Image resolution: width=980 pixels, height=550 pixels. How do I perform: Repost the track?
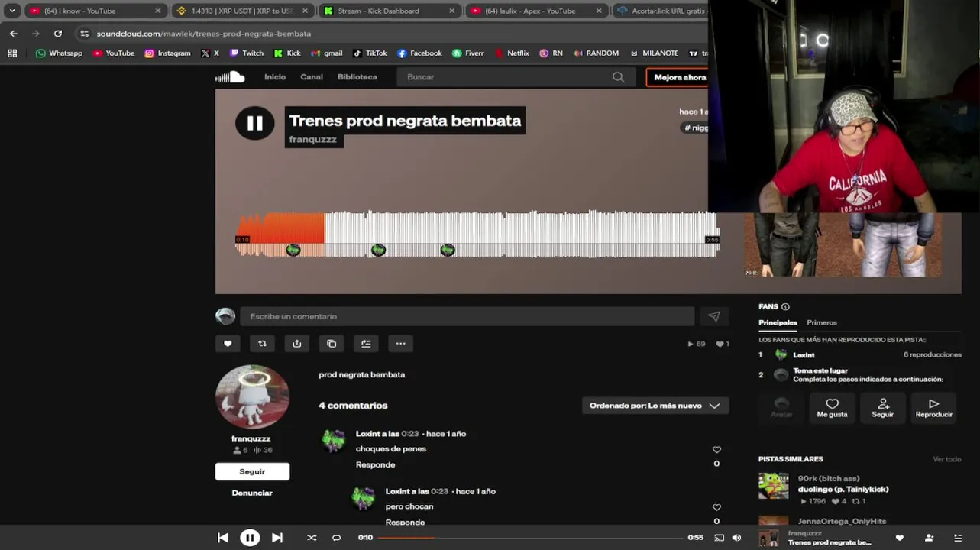[x=262, y=344]
